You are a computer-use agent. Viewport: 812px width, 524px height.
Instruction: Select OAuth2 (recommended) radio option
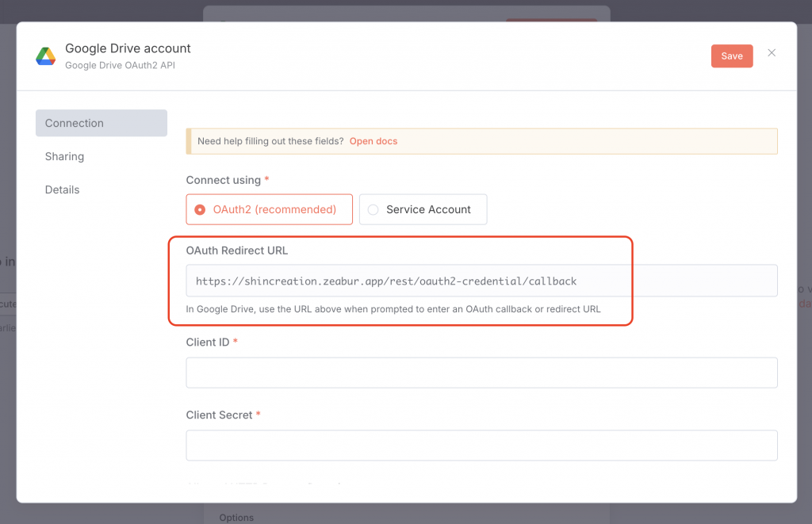pos(270,209)
